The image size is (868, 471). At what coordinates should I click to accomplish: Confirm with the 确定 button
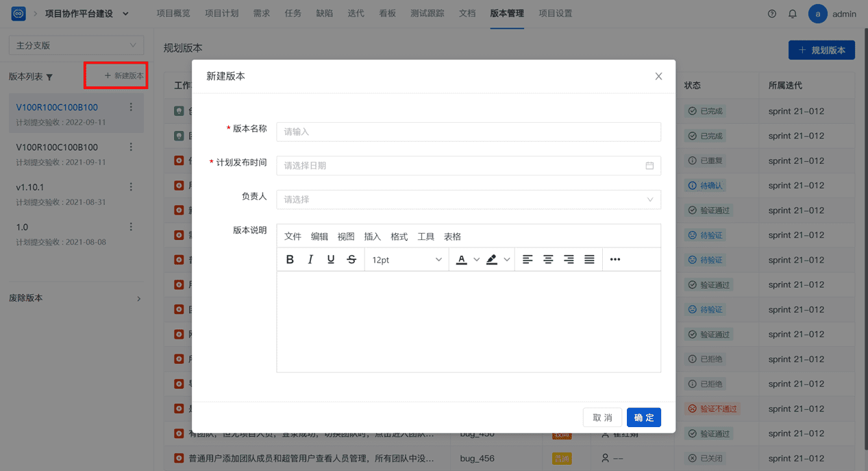tap(644, 418)
